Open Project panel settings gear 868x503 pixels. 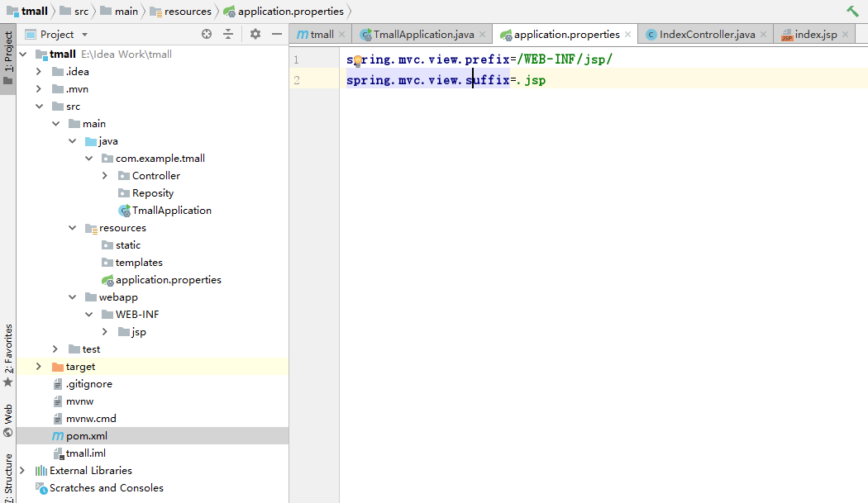255,35
